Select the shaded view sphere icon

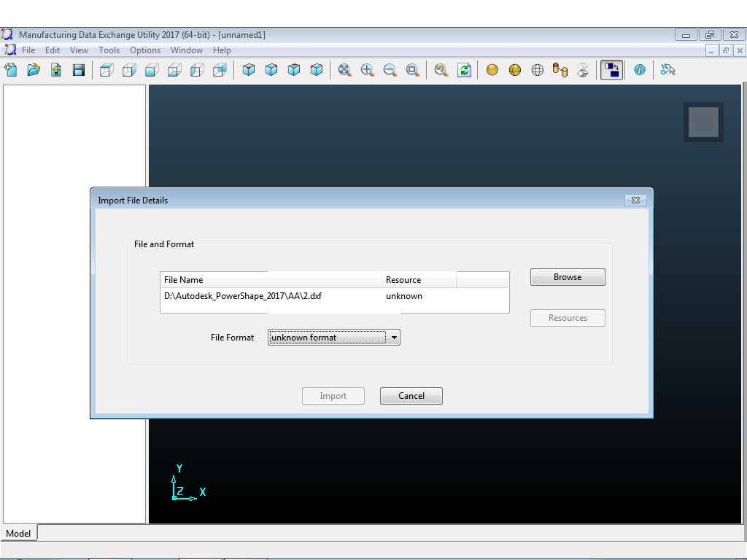(x=491, y=70)
